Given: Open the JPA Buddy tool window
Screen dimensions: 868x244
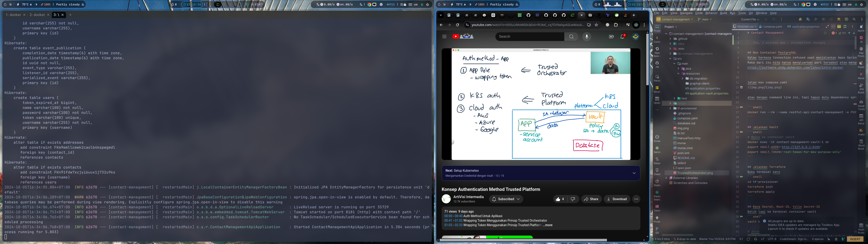Looking at the screenshot, I should coord(861,89).
